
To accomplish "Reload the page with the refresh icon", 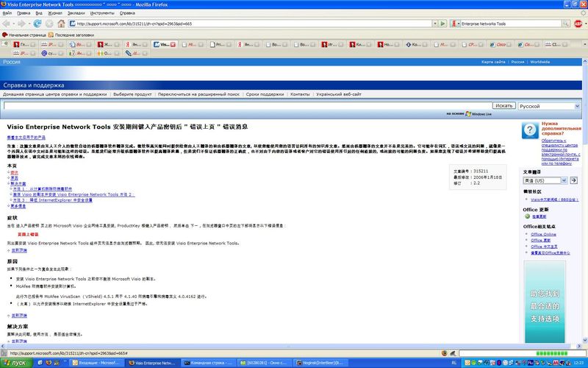I will pyautogui.click(x=37, y=24).
